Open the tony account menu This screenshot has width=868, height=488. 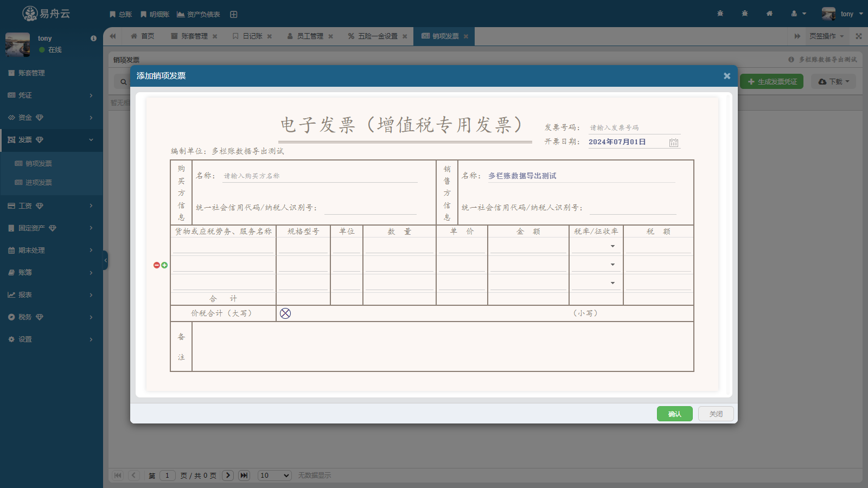tap(843, 14)
